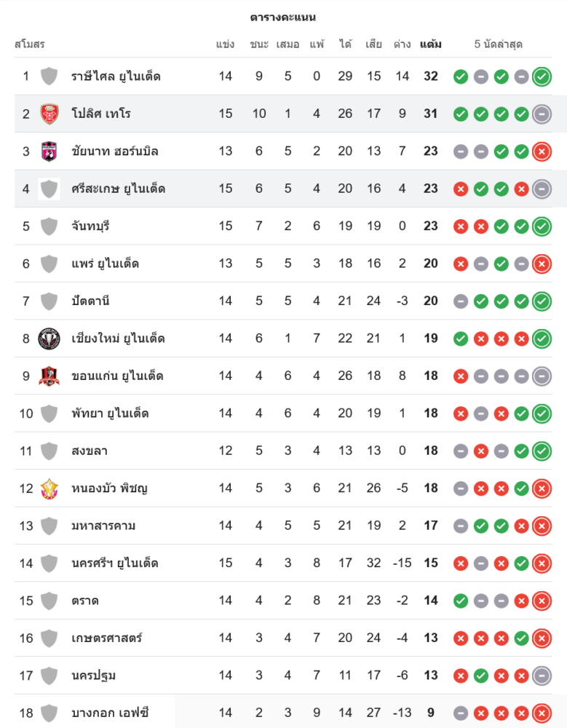The image size is (567, 728).
Task: Click latest draw icon for โปลิศ เทโร
Action: 542,114
